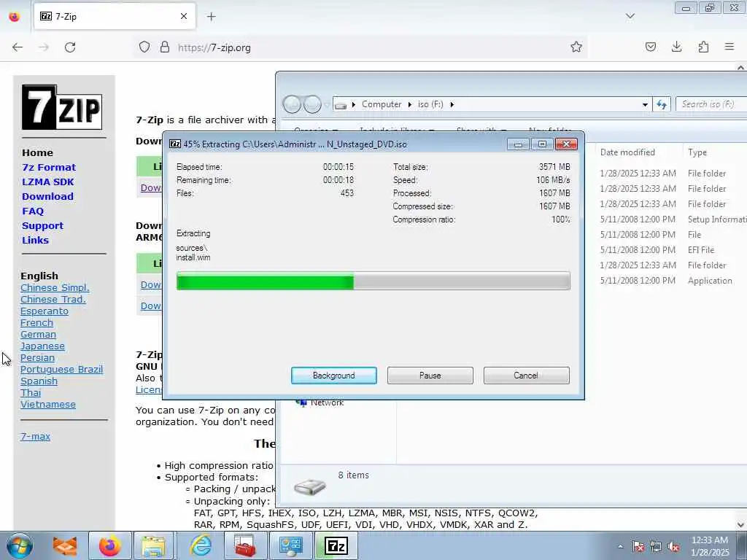Click the green extraction progress bar
The image size is (747, 560).
click(373, 281)
